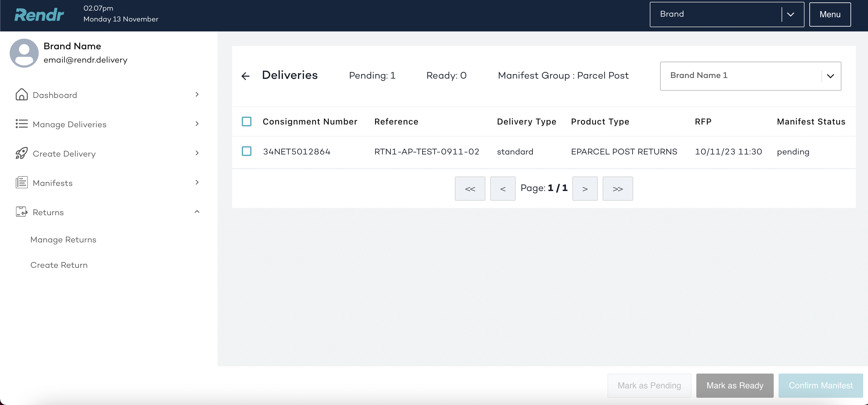Click consignment number 34NET5012864
Screen dimensions: 868x405
(x=296, y=152)
